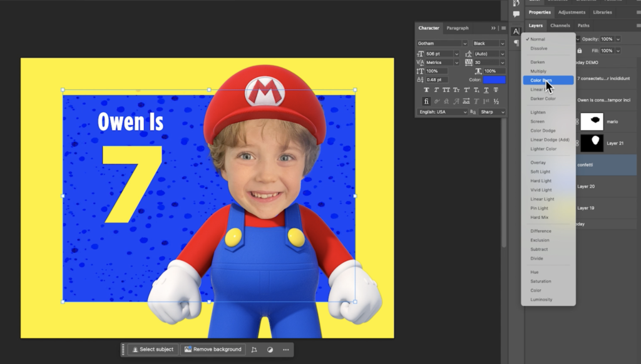Open kerning Metrics dropdown

point(456,63)
